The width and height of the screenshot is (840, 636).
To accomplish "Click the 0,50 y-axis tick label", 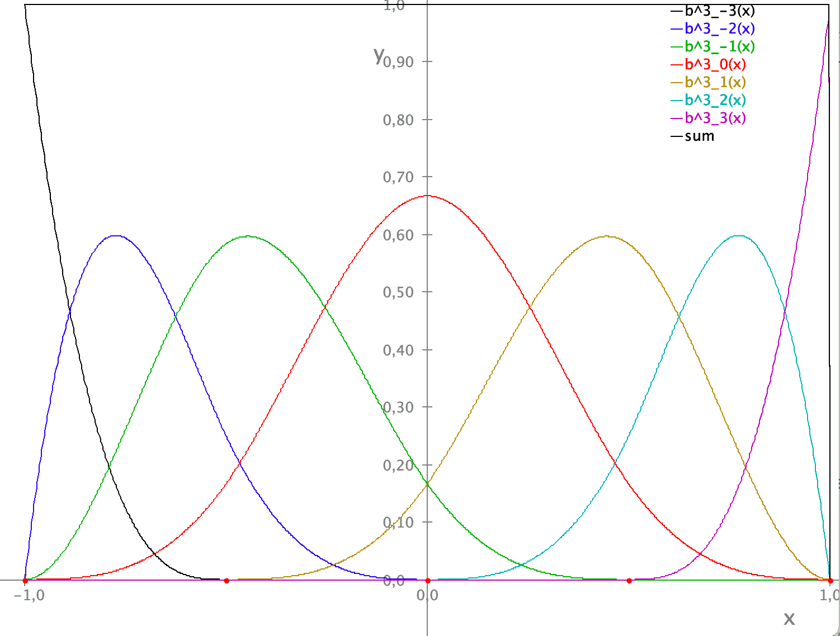I will coord(398,292).
